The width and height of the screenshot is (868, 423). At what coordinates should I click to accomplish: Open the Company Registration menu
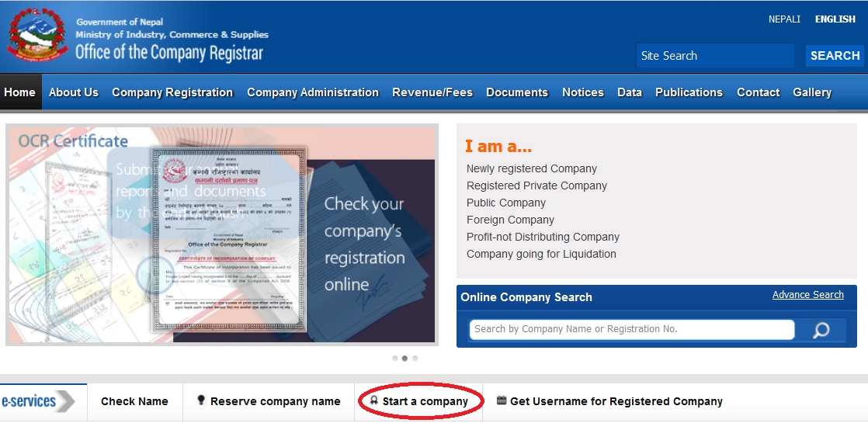(172, 92)
